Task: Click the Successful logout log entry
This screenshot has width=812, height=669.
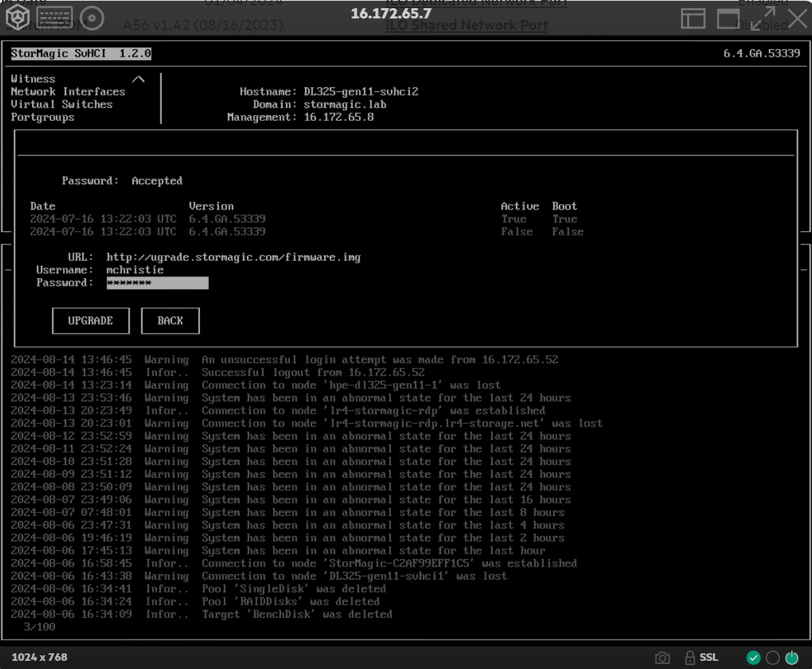Action: coord(218,372)
